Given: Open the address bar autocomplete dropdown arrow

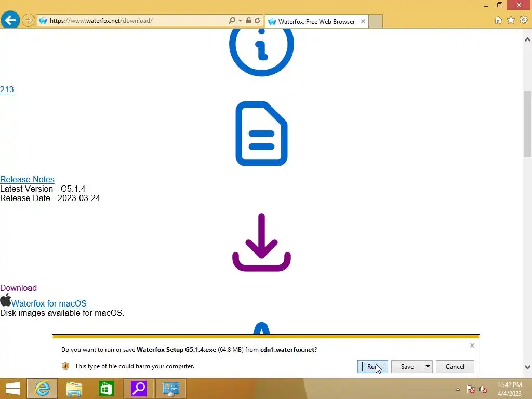Looking at the screenshot, I should tap(240, 21).
